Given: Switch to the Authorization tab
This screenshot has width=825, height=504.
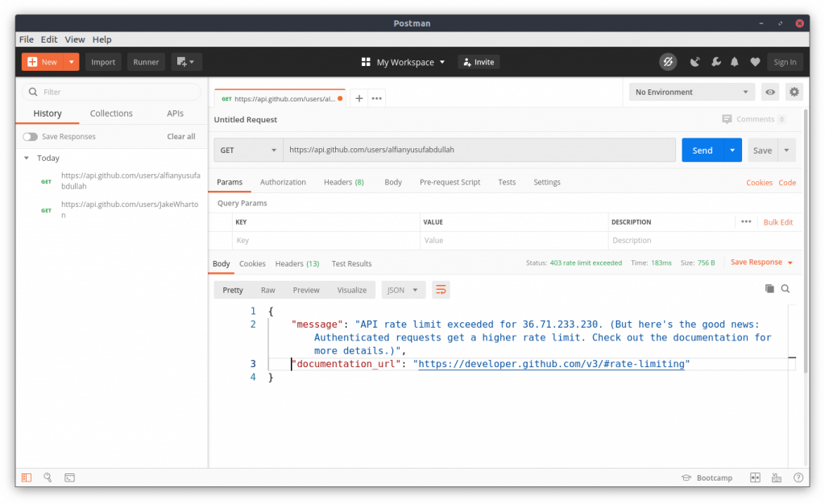Looking at the screenshot, I should coord(283,182).
